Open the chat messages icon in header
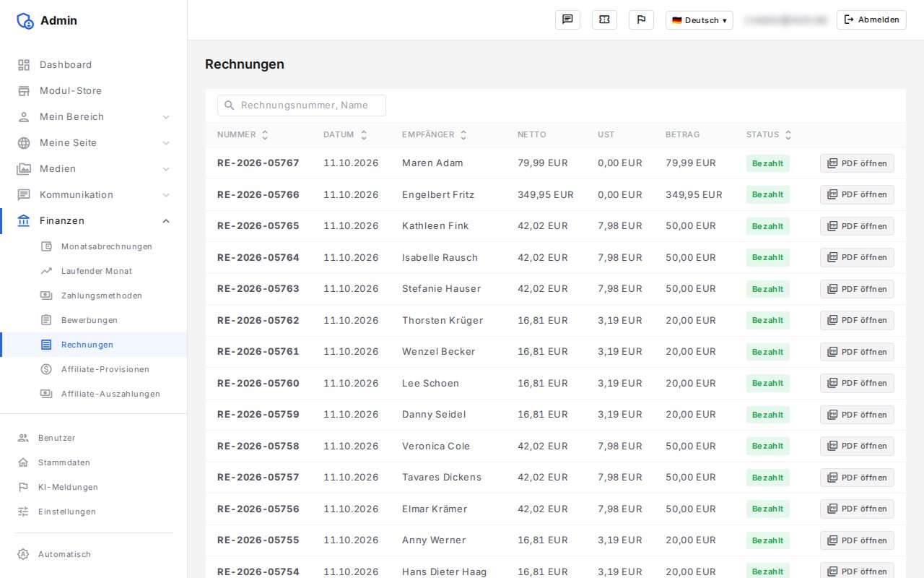The width and height of the screenshot is (924, 578). tap(567, 20)
